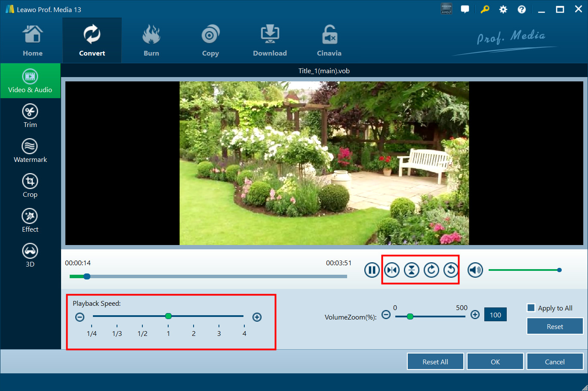Flip the video horizontally
Viewport: 588px width, 391px height.
tap(392, 270)
